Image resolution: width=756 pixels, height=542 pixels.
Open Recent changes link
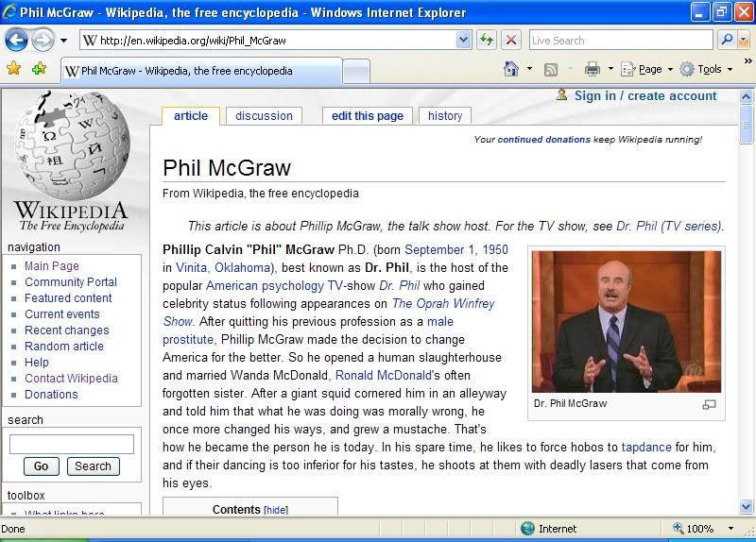[x=66, y=330]
